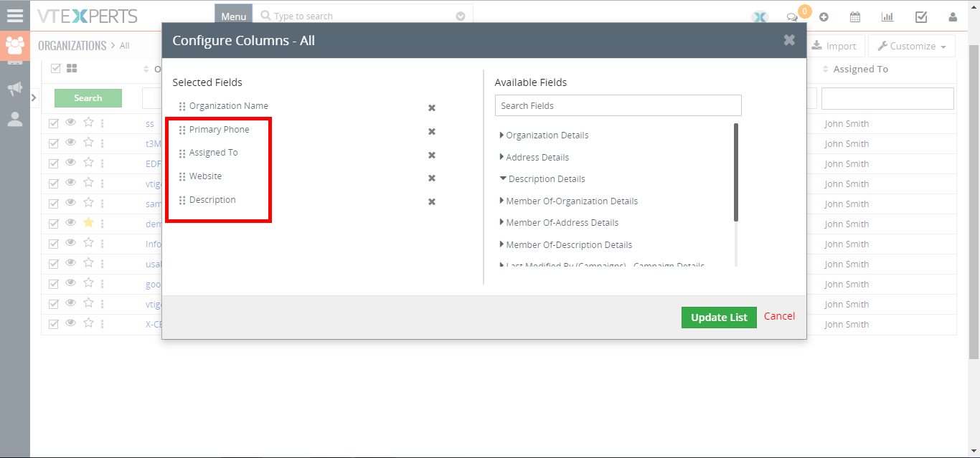Click the Import button
This screenshot has height=458, width=980.
[x=835, y=46]
